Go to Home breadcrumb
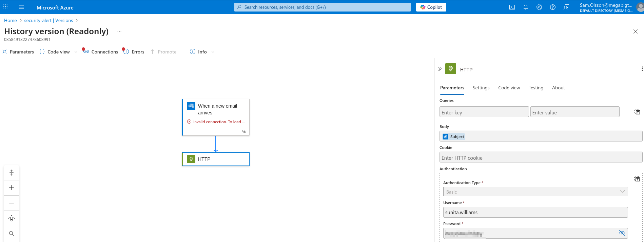 coord(10,20)
